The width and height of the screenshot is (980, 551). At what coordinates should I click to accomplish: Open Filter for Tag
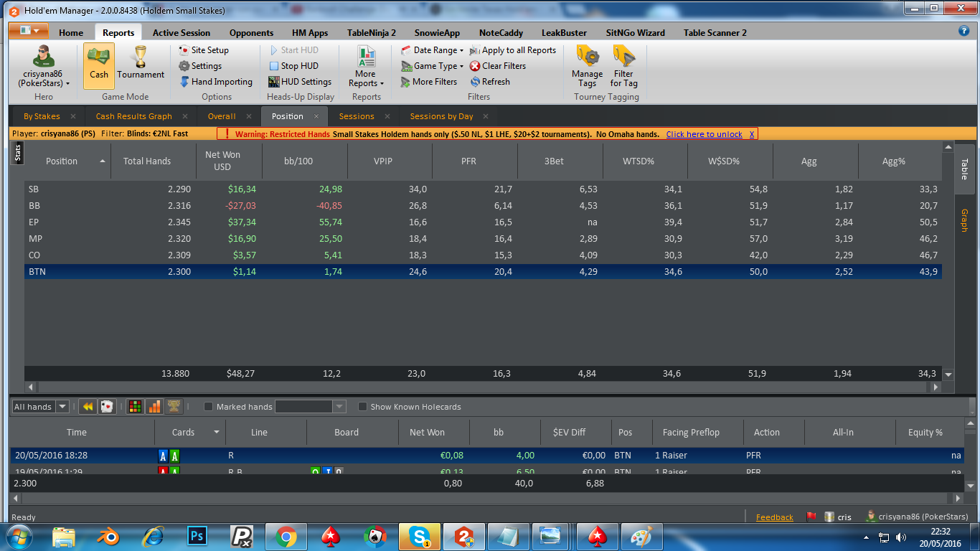623,67
